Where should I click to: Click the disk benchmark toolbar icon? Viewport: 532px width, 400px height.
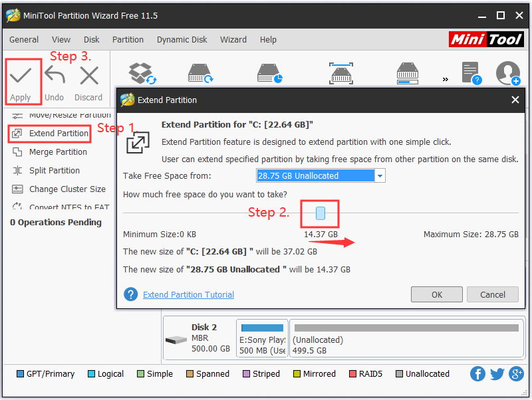tap(408, 73)
